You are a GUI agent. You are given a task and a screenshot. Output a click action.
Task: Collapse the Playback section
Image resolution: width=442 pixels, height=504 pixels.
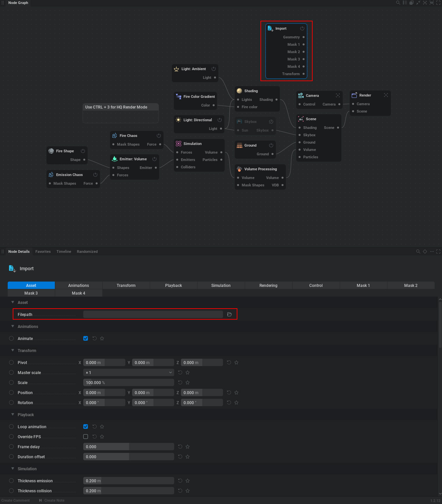click(13, 414)
